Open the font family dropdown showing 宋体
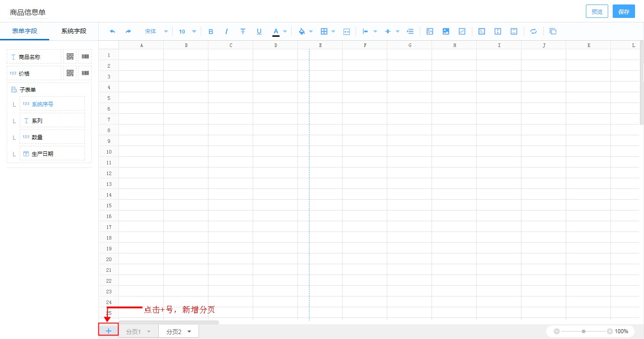Viewport: 644px width, 339px height. pyautogui.click(x=155, y=31)
